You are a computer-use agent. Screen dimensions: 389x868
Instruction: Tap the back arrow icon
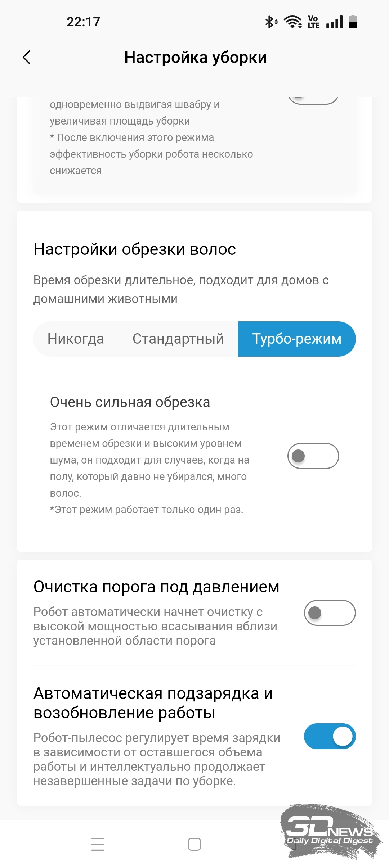(27, 57)
